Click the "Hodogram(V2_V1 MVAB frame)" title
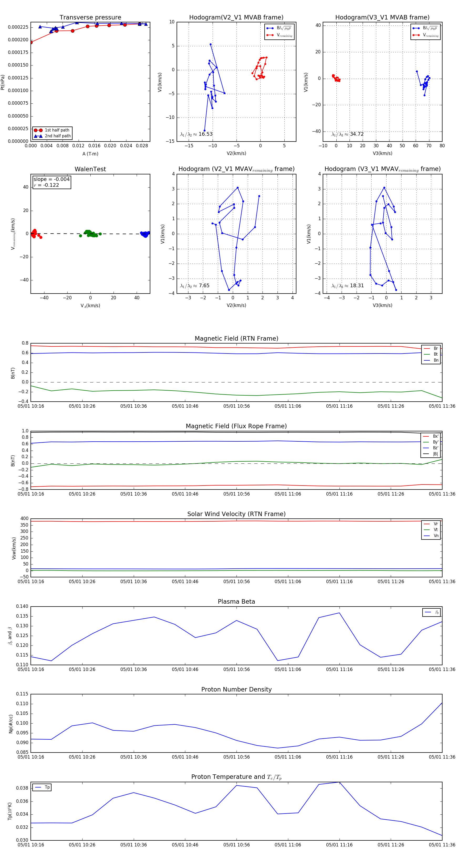Viewport: 473px width, 868px height. [236, 18]
